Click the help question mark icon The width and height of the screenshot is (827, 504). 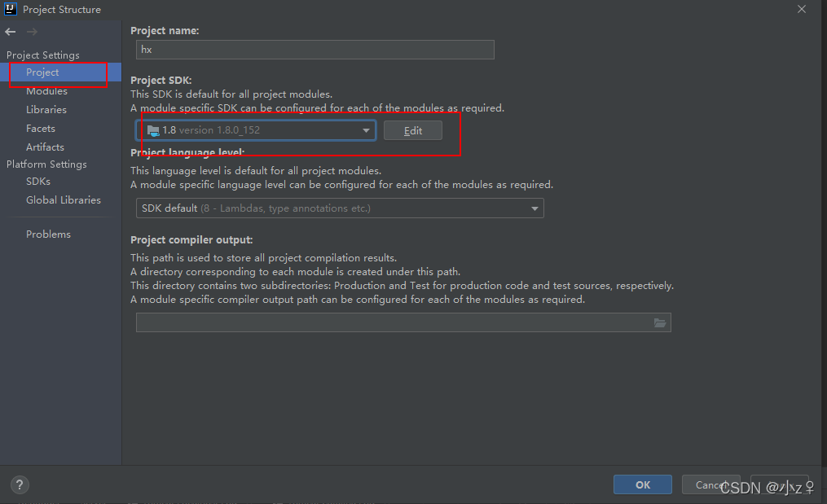[x=20, y=484]
